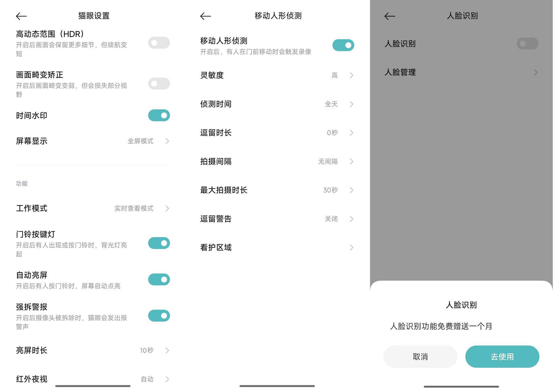This screenshot has height=392, width=554.
Task: Open 逗留警告 chevron arrow
Action: [352, 219]
